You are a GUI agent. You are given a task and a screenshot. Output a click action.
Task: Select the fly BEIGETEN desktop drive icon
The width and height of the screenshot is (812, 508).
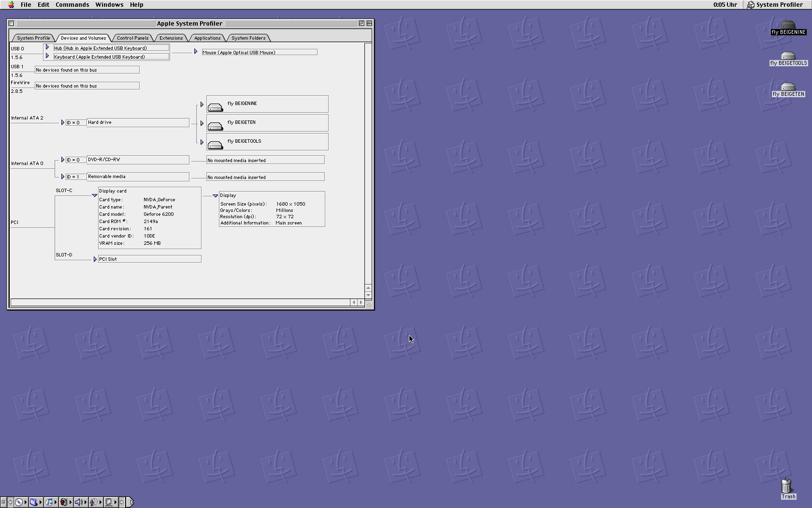788,87
